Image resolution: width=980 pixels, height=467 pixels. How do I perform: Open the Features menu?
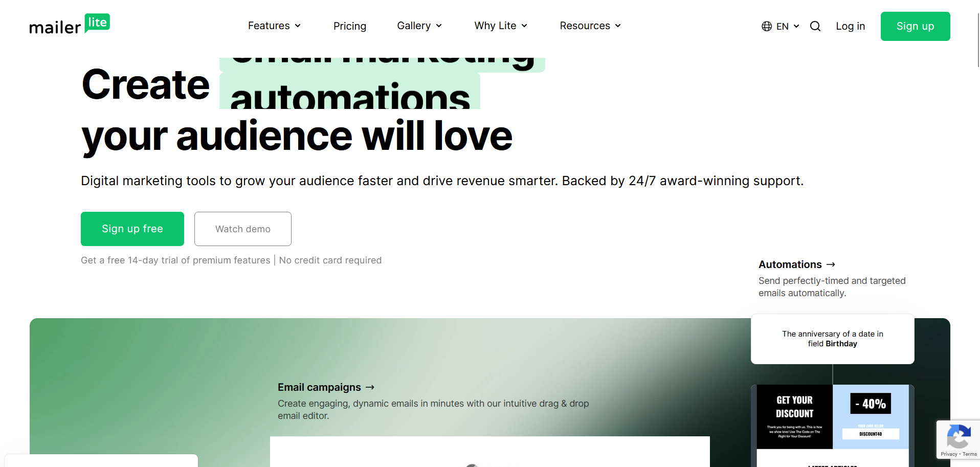pyautogui.click(x=275, y=26)
